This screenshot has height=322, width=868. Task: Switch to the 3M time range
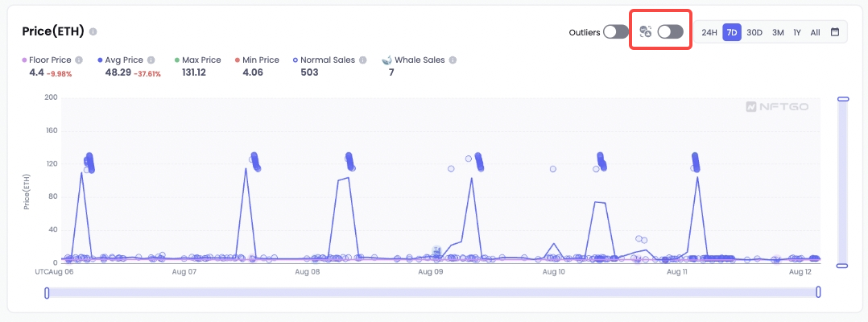(x=778, y=32)
